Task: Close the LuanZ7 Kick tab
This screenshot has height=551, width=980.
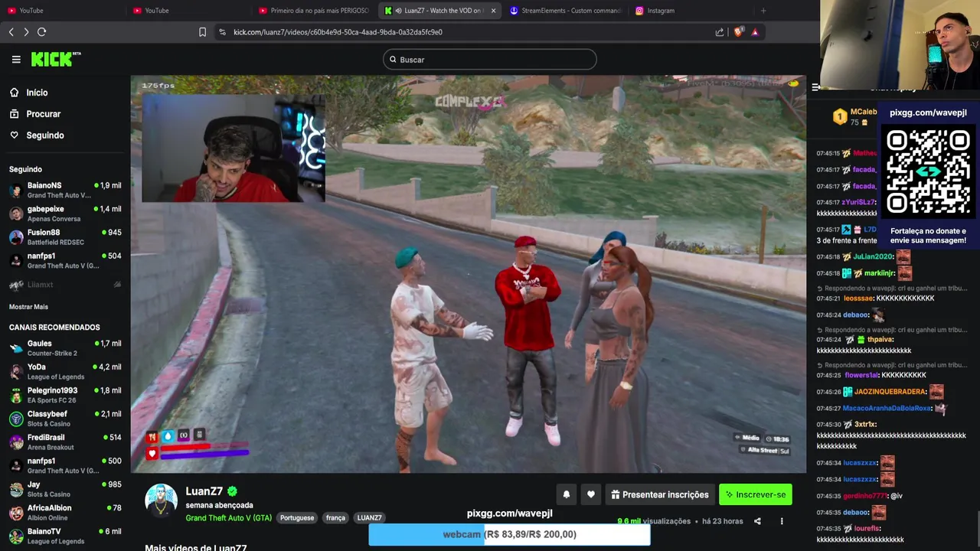Action: tap(493, 11)
